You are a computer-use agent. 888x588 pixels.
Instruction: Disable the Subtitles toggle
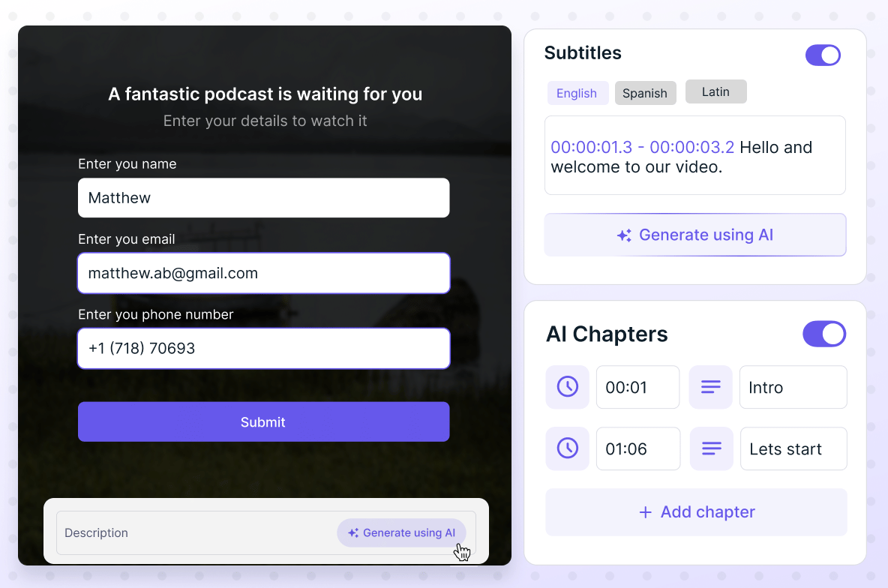823,55
